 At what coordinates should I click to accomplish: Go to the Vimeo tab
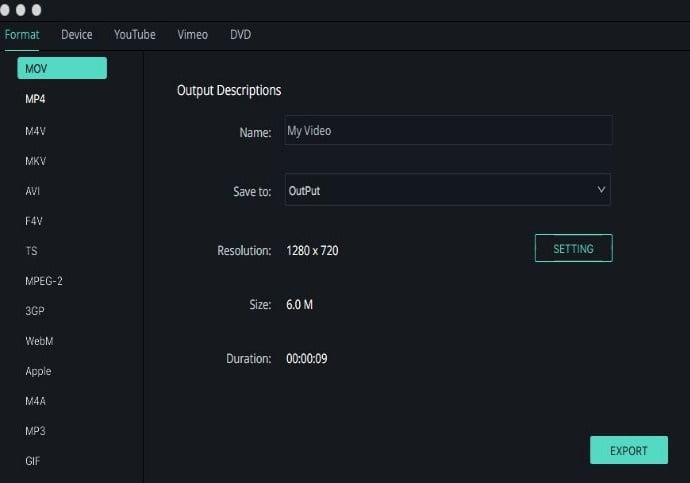tap(192, 35)
